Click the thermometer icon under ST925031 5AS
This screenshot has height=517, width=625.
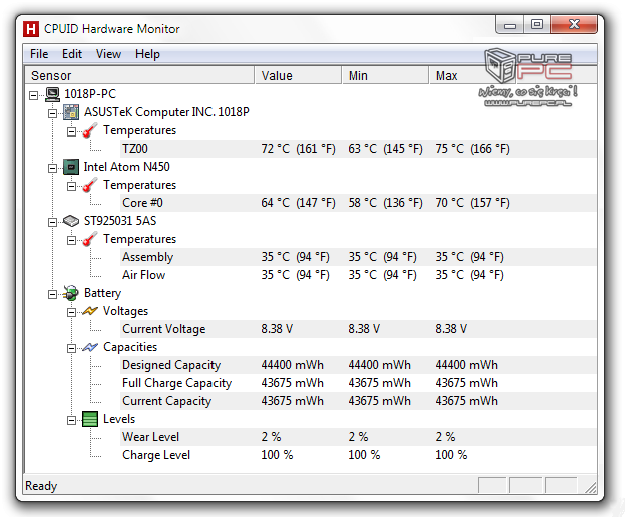pyautogui.click(x=90, y=239)
